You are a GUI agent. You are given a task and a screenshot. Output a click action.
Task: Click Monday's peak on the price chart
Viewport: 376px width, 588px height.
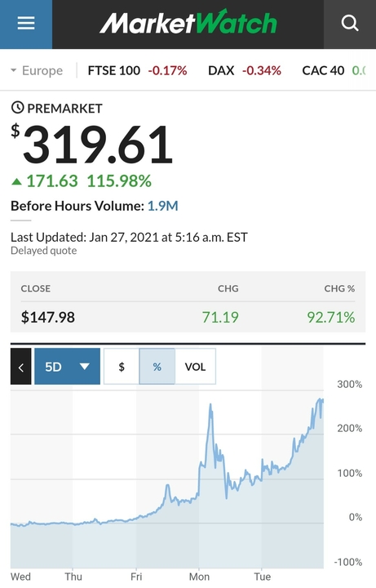210,404
